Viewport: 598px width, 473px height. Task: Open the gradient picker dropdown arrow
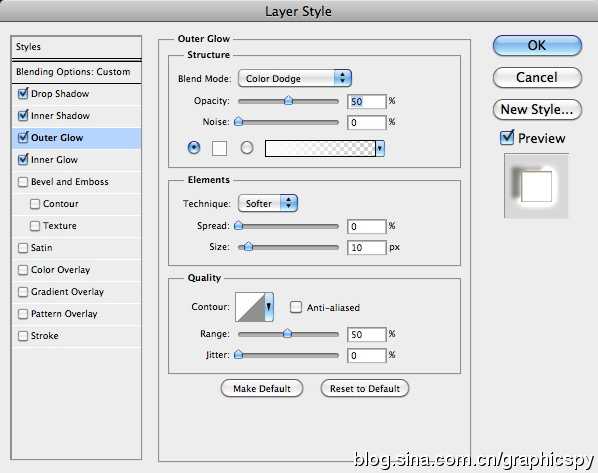380,148
